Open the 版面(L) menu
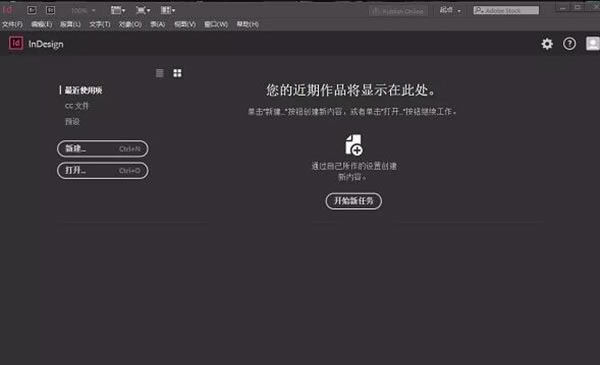 click(70, 24)
